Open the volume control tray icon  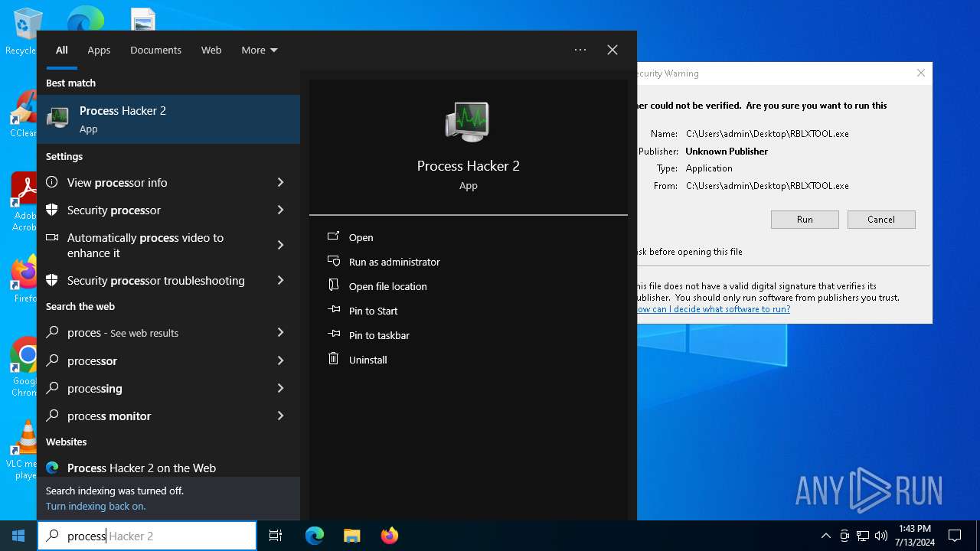[881, 536]
